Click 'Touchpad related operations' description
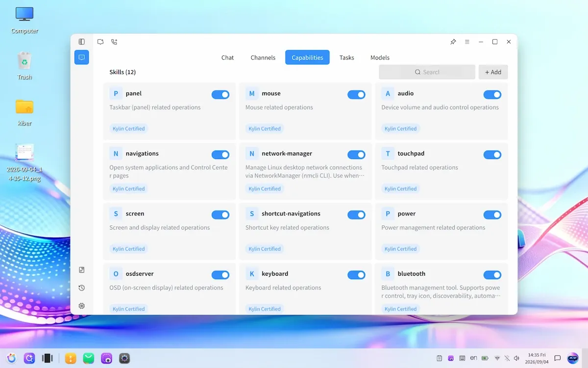This screenshot has height=368, width=588. [x=420, y=167]
